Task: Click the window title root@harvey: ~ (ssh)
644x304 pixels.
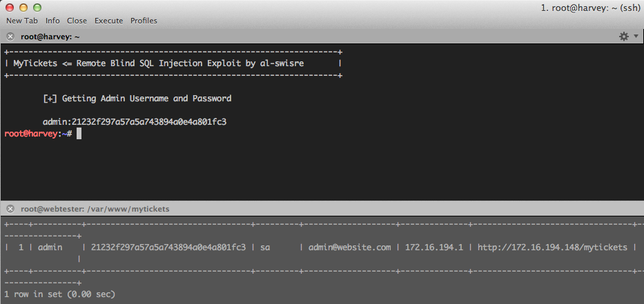Action: pyautogui.click(x=591, y=8)
